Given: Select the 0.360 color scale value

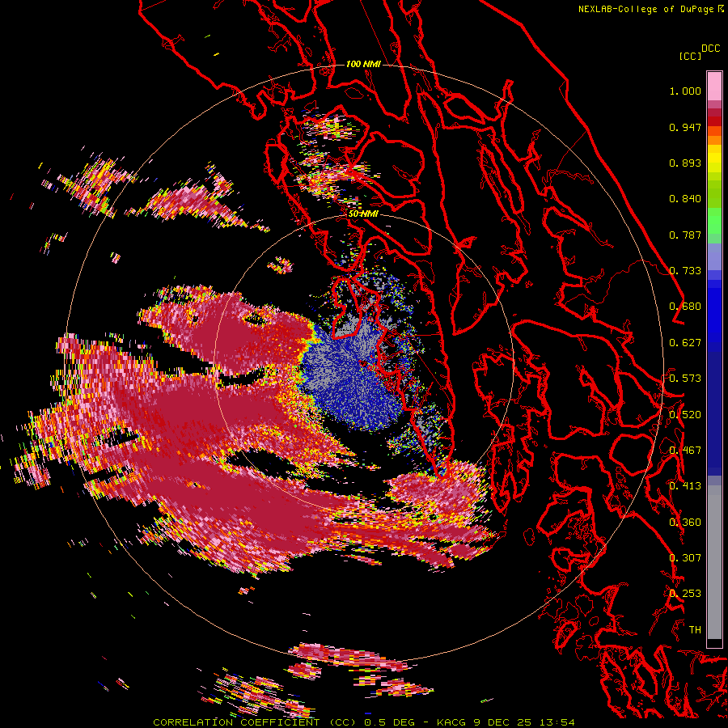Looking at the screenshot, I should (x=685, y=522).
